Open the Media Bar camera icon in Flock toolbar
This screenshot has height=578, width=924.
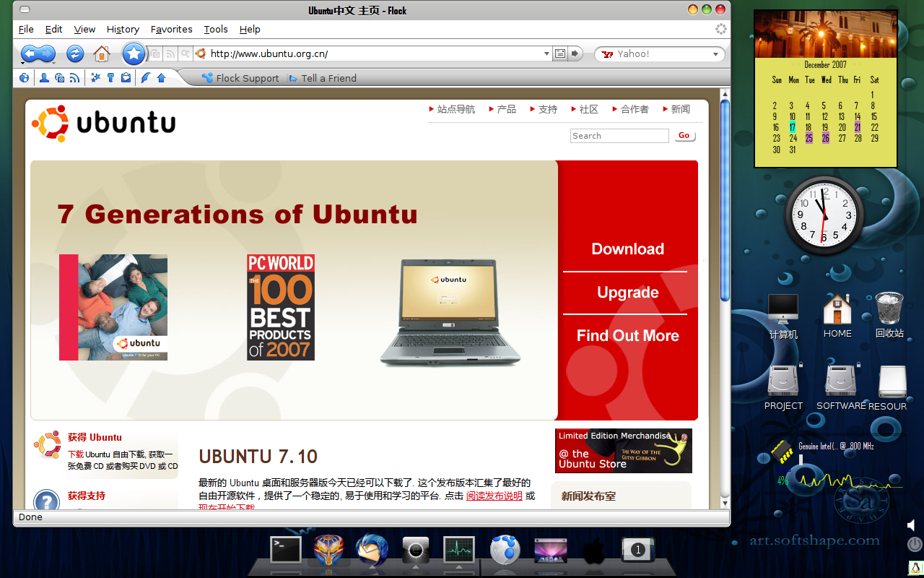tap(59, 78)
